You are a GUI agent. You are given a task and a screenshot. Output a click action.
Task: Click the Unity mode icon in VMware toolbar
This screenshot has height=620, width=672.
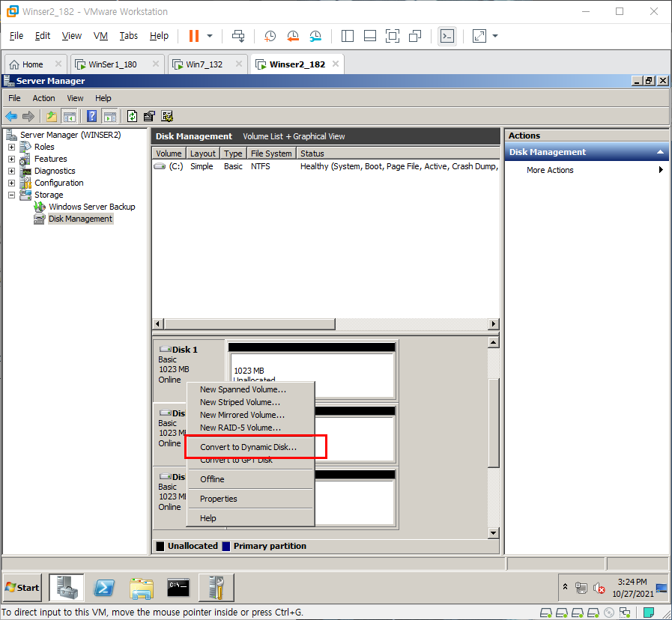coord(415,36)
